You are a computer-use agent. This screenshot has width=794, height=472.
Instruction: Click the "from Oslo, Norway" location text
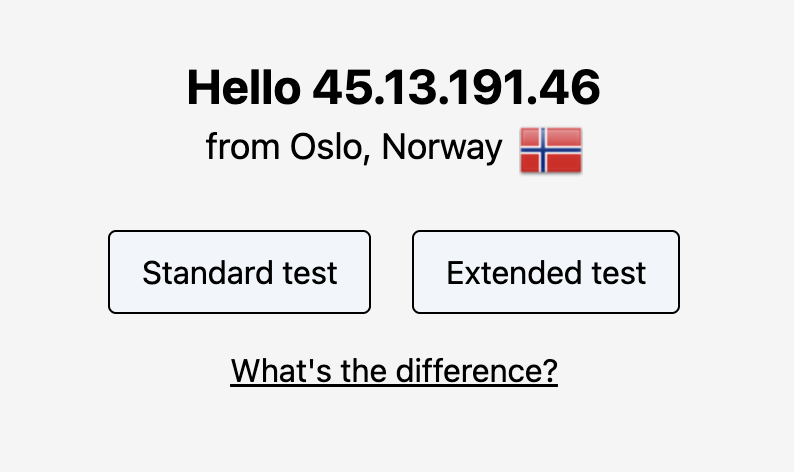[354, 148]
